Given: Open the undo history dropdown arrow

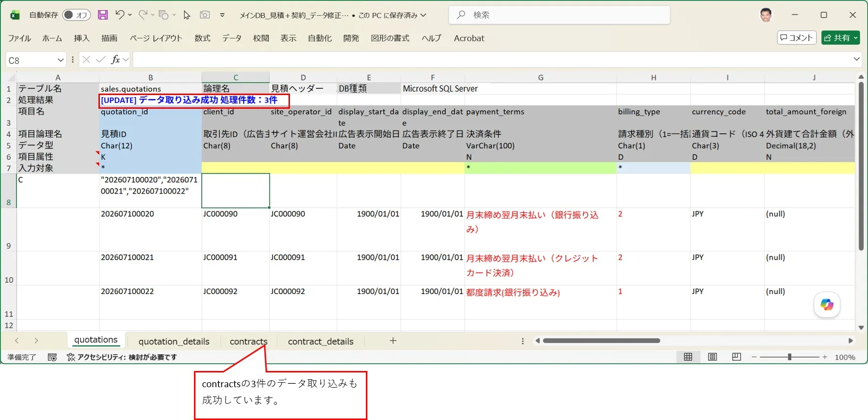Looking at the screenshot, I should point(130,15).
